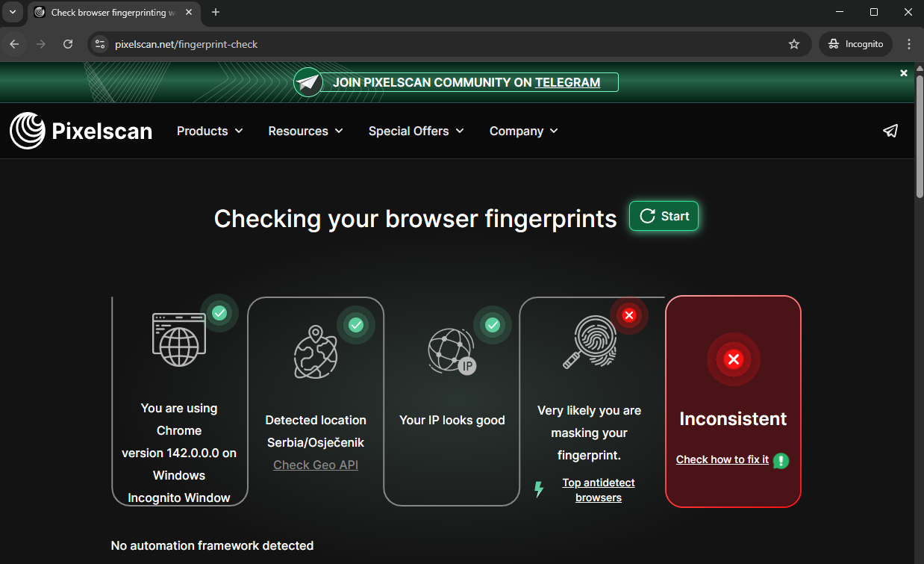Viewport: 924px width, 564px height.
Task: Click the red X badge on fingerprint card
Action: click(629, 315)
